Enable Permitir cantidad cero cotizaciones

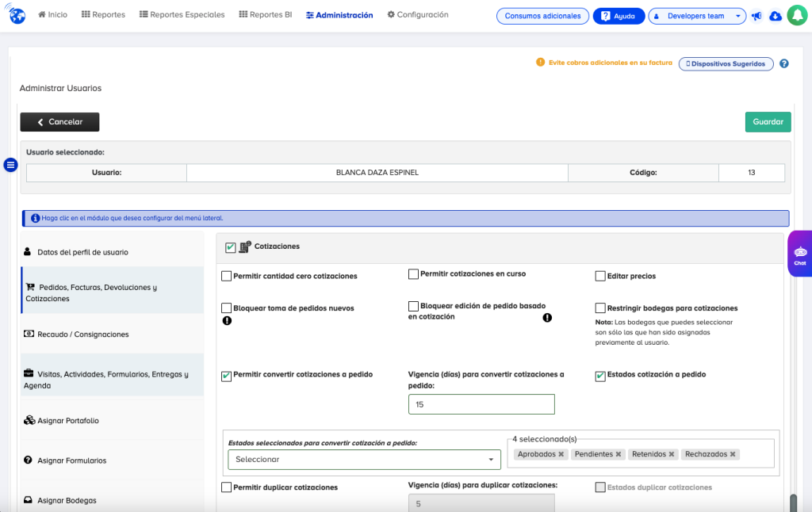[x=228, y=276]
